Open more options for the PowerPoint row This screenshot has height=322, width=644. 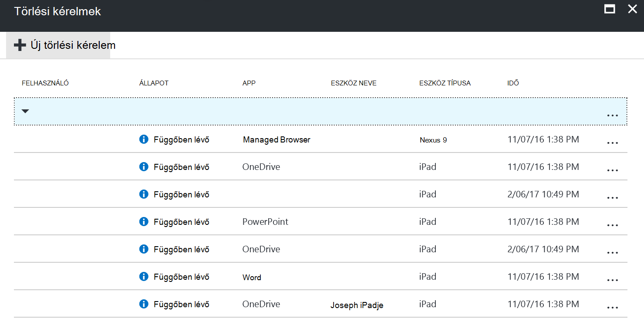(612, 225)
